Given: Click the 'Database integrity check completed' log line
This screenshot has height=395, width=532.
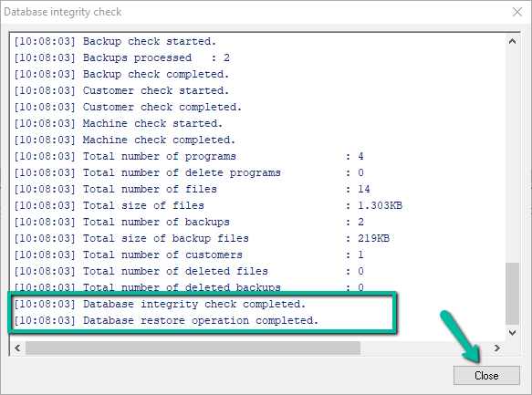Looking at the screenshot, I should click(x=160, y=304).
